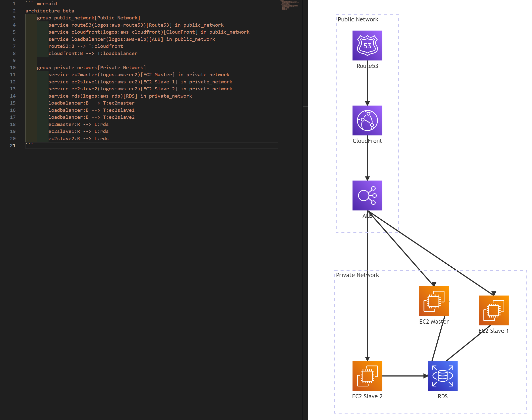The width and height of the screenshot is (532, 420).
Task: Click the "ec2master:R --> L:rds" line
Action: click(78, 124)
